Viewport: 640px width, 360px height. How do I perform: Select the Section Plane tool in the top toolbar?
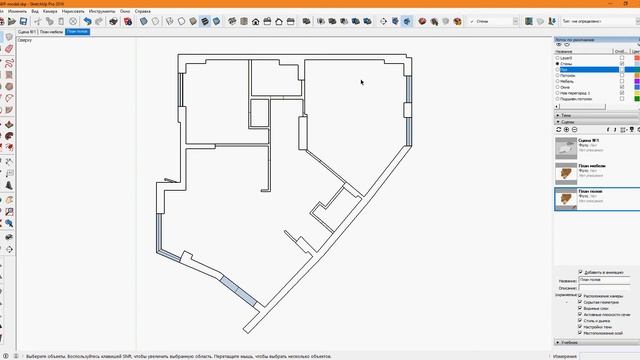383,21
